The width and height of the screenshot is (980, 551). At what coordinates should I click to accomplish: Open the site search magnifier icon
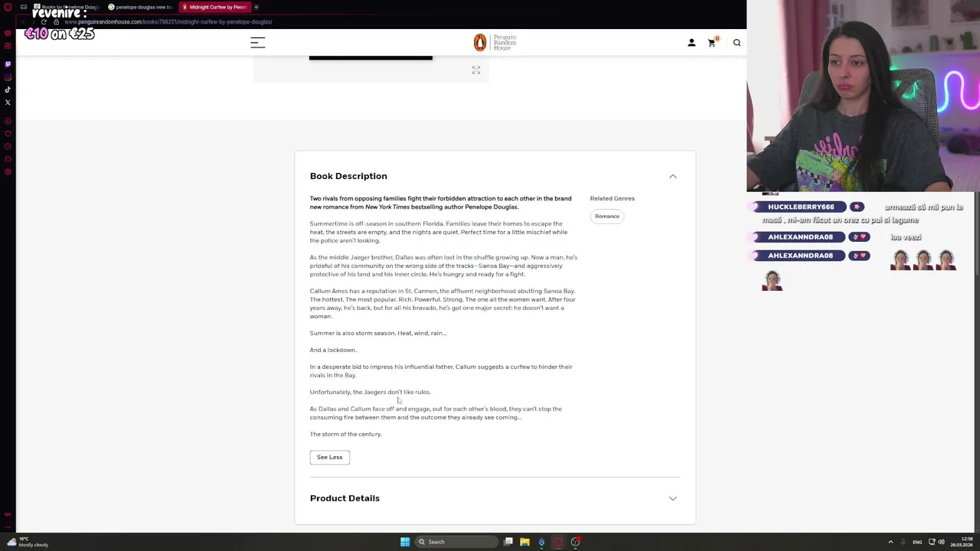click(737, 43)
